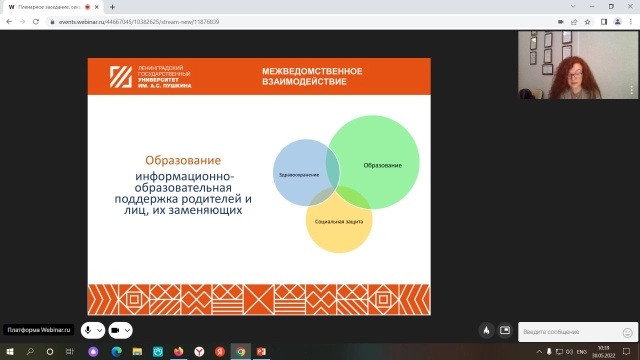640x360 pixels.
Task: Toggle the webinar camera button
Action: tap(116, 330)
